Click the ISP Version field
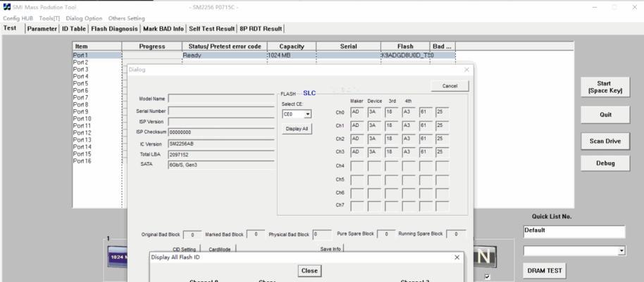The height and width of the screenshot is (282, 644). pos(221,122)
